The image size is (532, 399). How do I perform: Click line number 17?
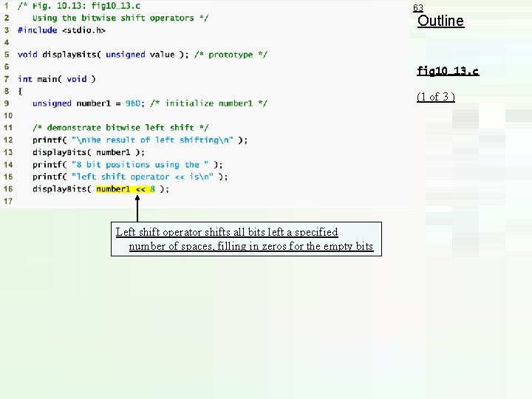pyautogui.click(x=8, y=201)
